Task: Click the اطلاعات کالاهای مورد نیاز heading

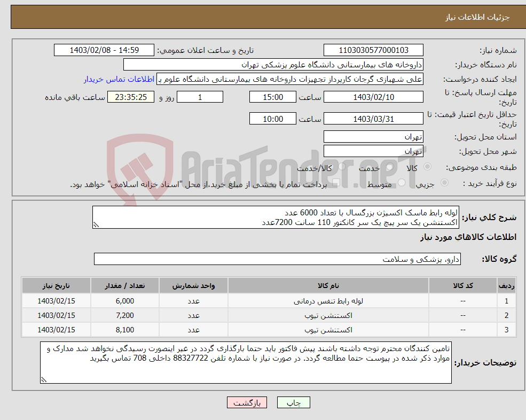Action: coord(468,237)
